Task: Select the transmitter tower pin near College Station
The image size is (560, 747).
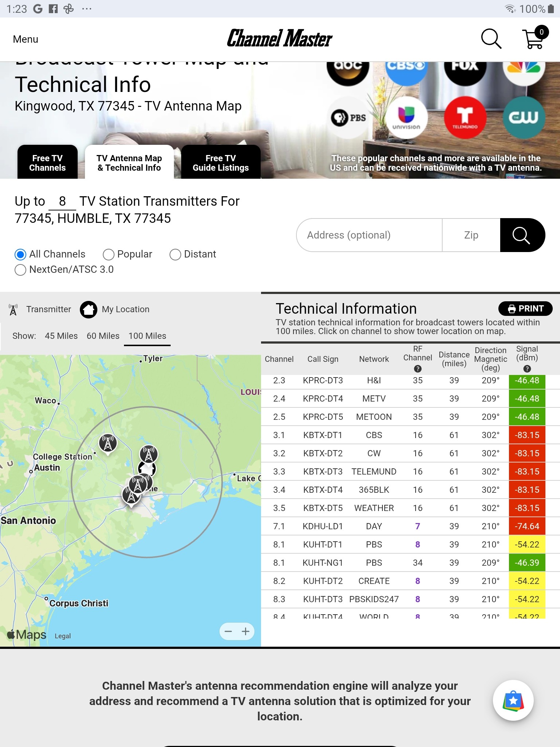Action: [108, 444]
